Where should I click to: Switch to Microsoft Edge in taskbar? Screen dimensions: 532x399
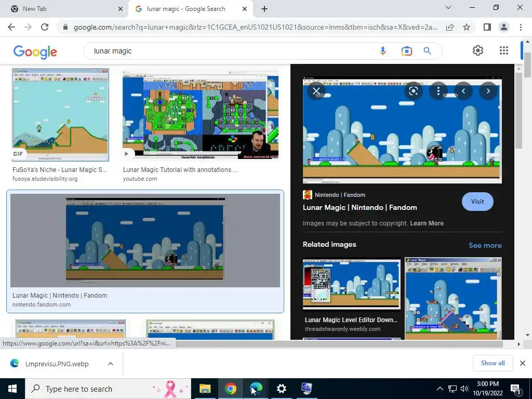coord(256,389)
